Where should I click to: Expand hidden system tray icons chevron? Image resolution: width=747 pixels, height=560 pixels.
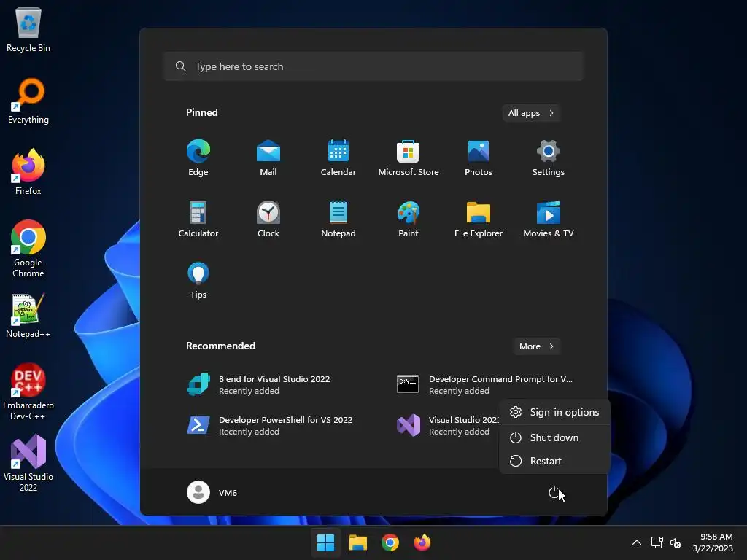(x=636, y=542)
